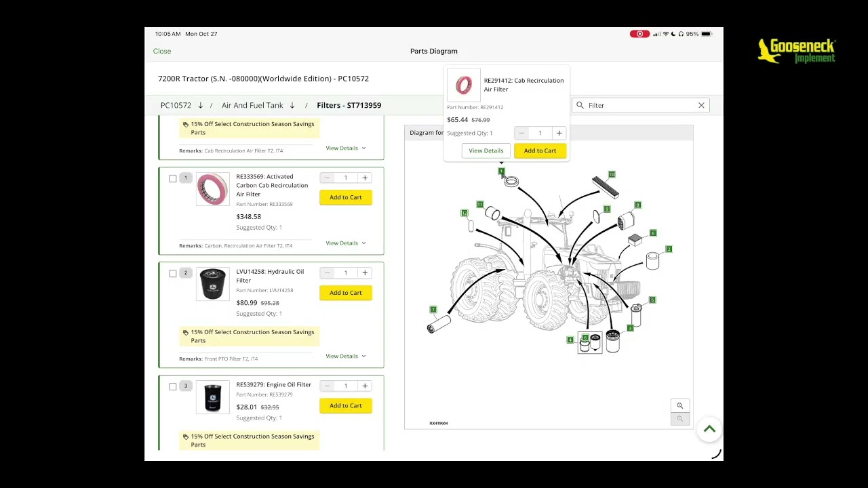Clear the Filter search text
The width and height of the screenshot is (868, 488).
click(701, 105)
